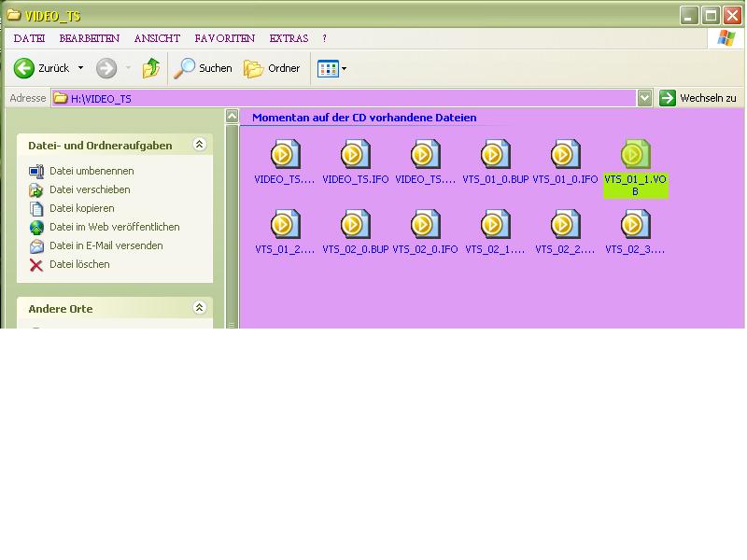Click the VTS_01_1.VOB file name label
747x560 pixels.
[635, 185]
